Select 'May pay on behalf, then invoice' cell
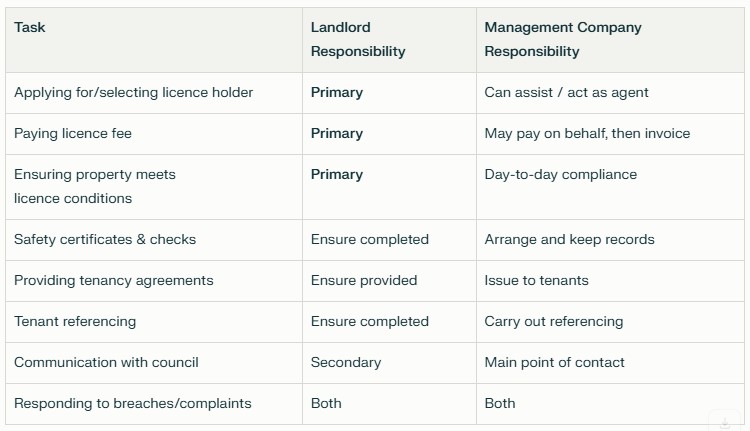 click(587, 133)
